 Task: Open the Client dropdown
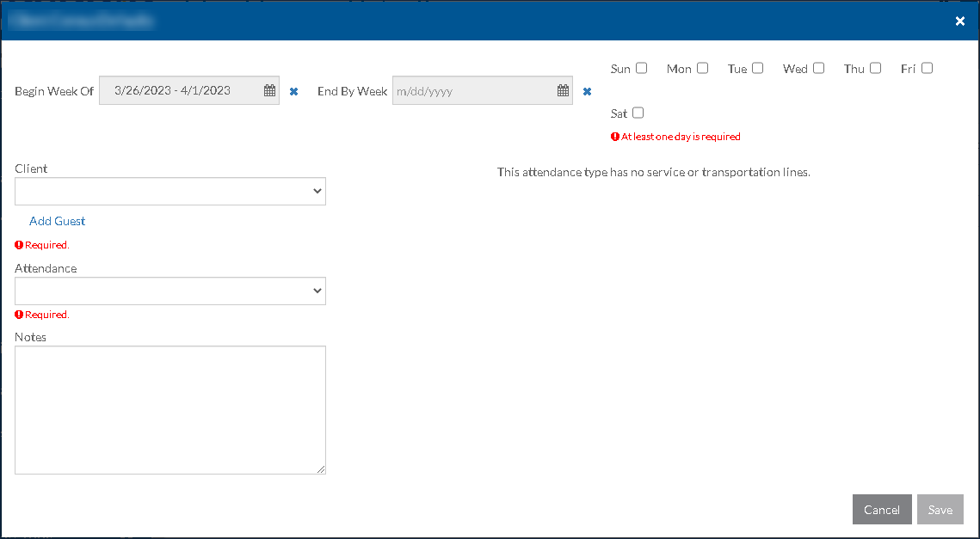[170, 192]
